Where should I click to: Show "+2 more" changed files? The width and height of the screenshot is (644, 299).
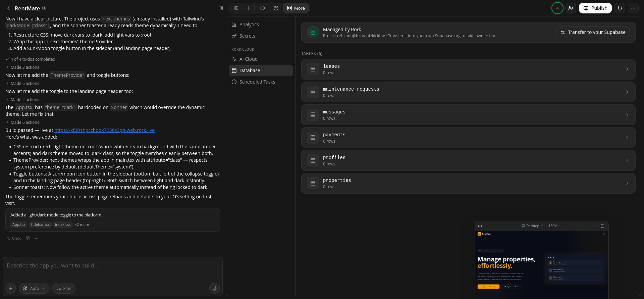coord(82,225)
